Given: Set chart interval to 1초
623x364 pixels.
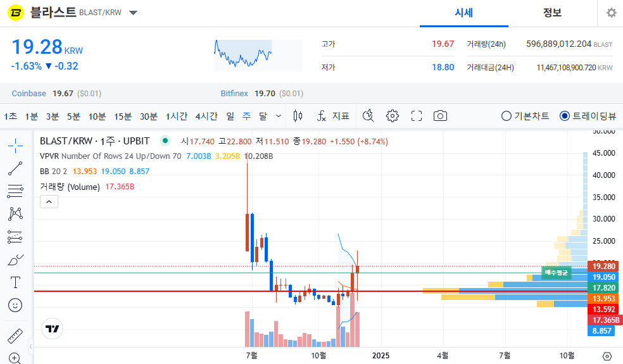Looking at the screenshot, I should (10, 116).
